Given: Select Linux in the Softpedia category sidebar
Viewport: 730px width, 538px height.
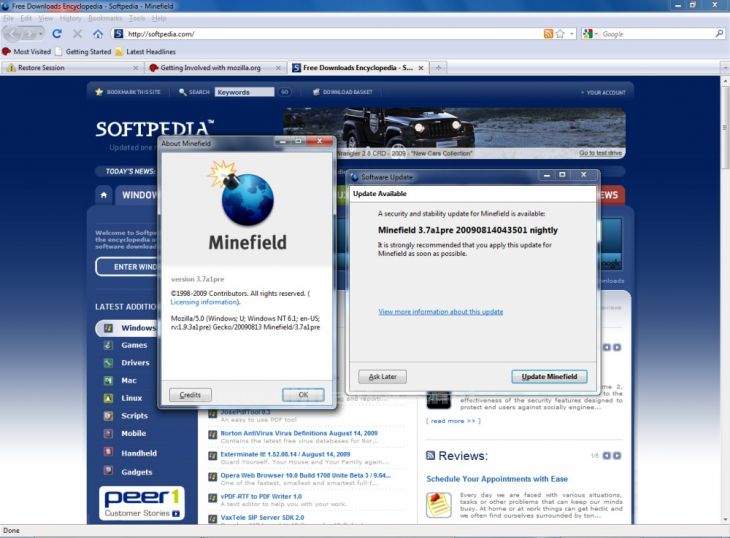Looking at the screenshot, I should pyautogui.click(x=132, y=398).
